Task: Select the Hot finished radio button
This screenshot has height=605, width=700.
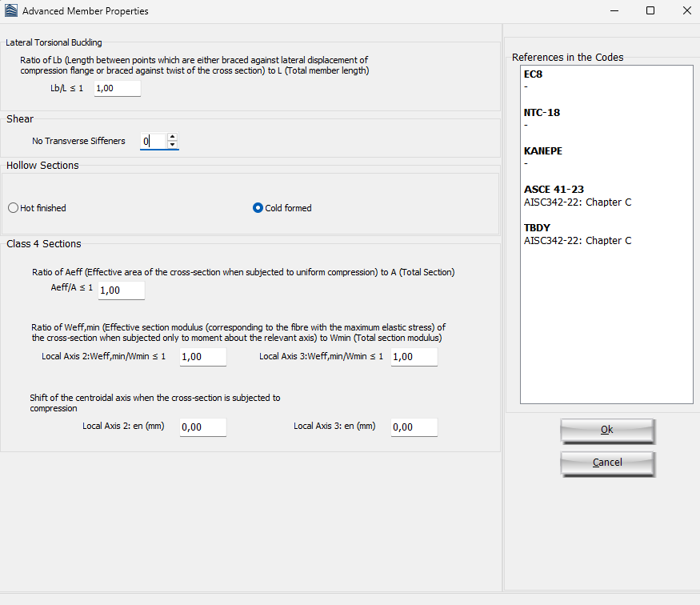Action: pos(13,208)
